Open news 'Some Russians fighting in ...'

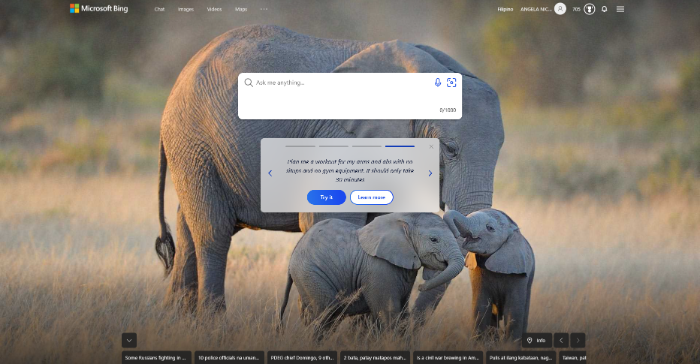point(157,358)
